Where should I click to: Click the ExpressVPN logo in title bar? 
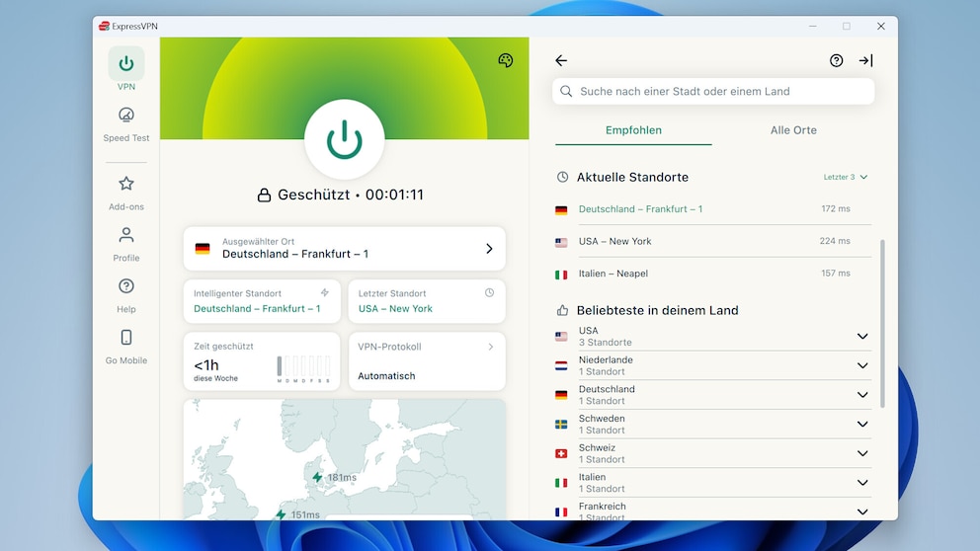pos(105,26)
